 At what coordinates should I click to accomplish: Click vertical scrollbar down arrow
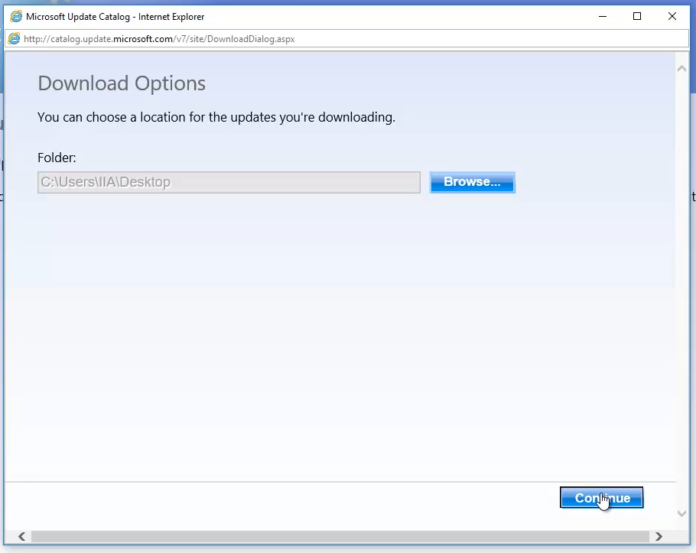click(682, 514)
